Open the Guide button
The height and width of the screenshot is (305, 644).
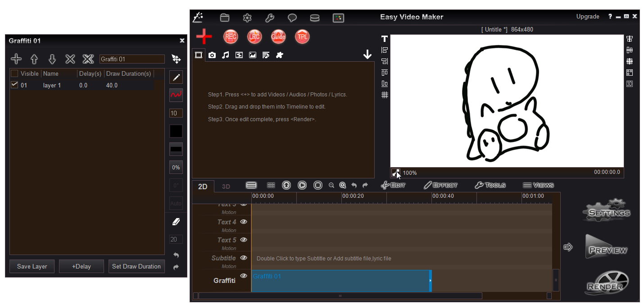tap(278, 36)
